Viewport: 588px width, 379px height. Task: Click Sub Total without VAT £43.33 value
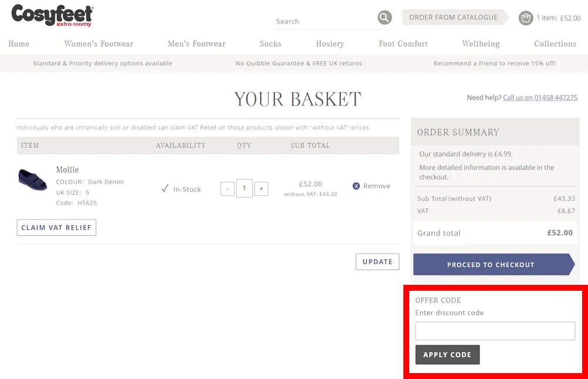pos(564,198)
